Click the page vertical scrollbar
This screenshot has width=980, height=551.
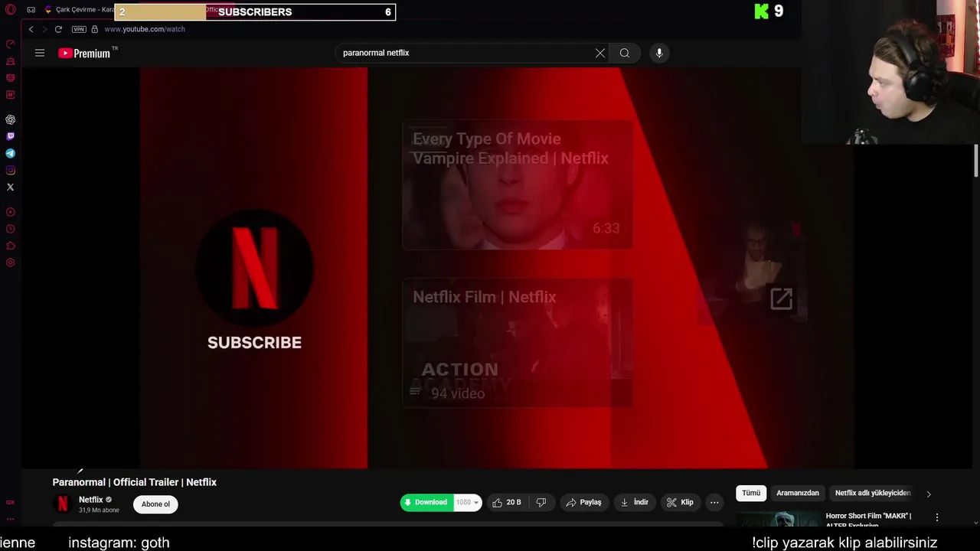point(976,161)
